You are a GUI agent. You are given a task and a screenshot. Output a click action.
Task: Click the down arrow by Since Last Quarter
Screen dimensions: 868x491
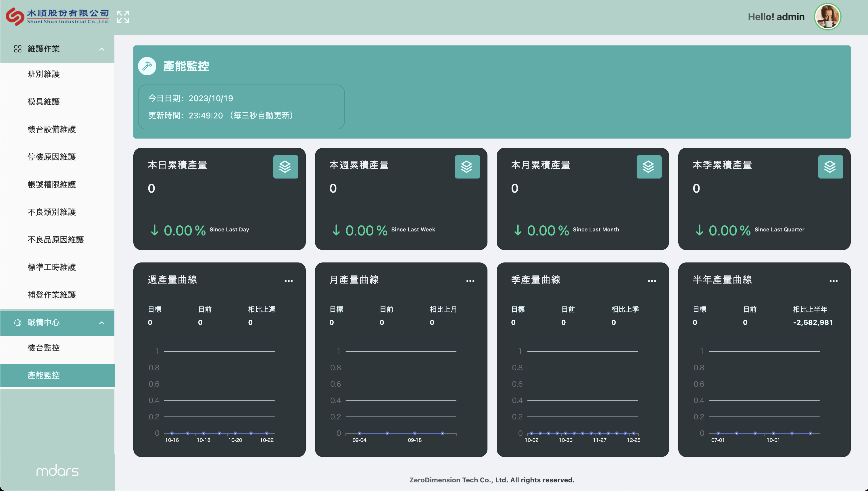(700, 230)
